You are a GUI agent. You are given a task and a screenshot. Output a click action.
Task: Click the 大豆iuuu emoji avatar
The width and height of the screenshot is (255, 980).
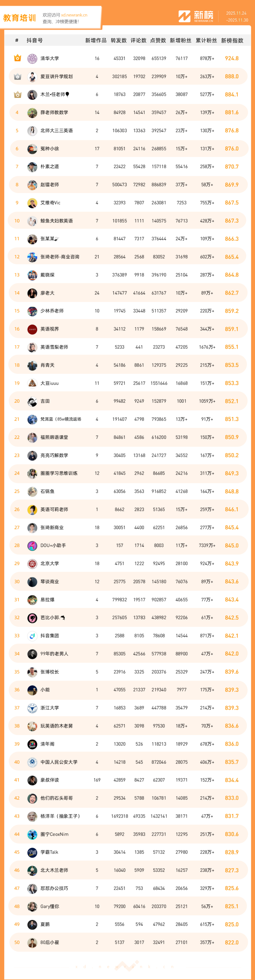click(x=32, y=383)
